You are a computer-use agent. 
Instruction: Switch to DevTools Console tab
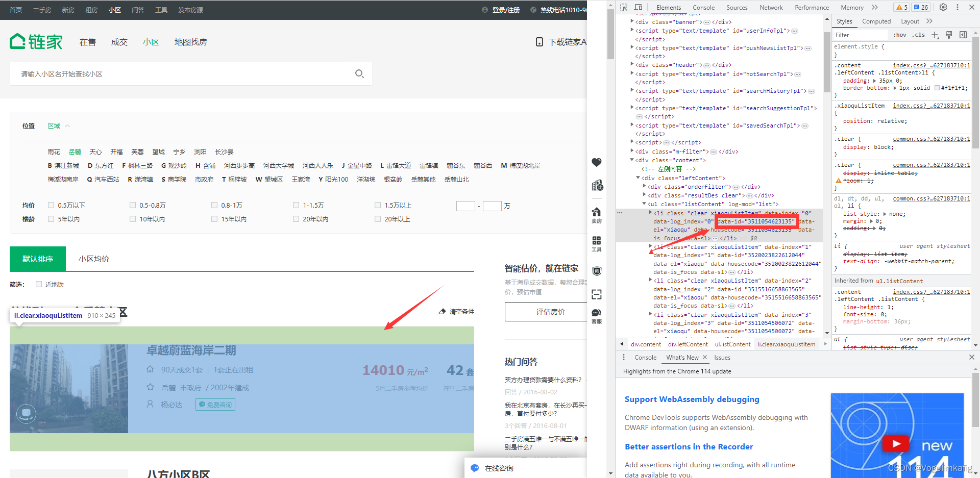(703, 7)
